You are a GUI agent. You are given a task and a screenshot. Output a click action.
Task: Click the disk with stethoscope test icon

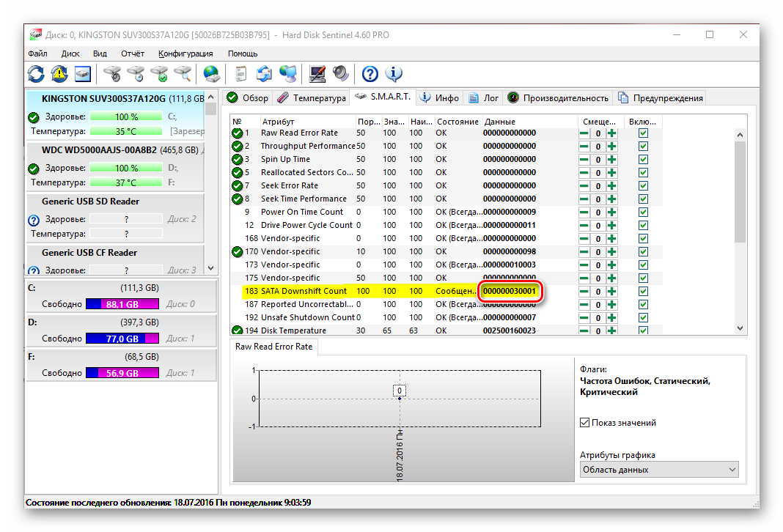112,74
